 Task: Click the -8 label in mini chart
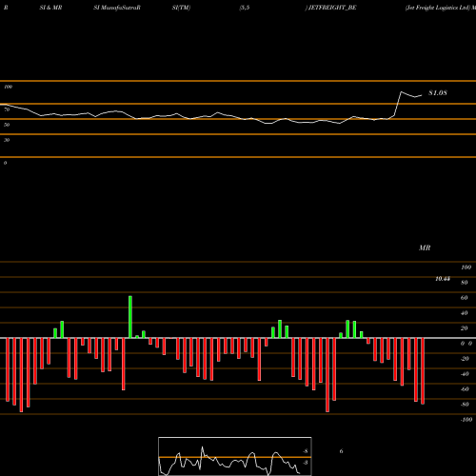click(x=305, y=451)
